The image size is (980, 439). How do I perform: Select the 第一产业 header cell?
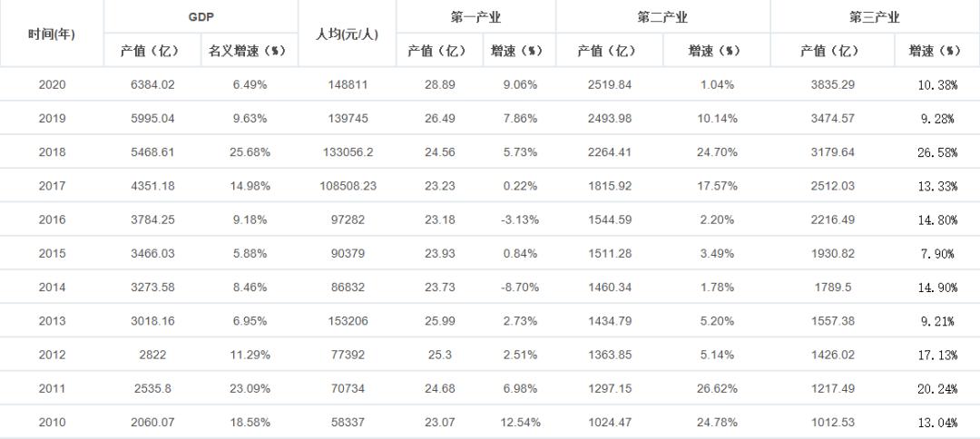475,17
